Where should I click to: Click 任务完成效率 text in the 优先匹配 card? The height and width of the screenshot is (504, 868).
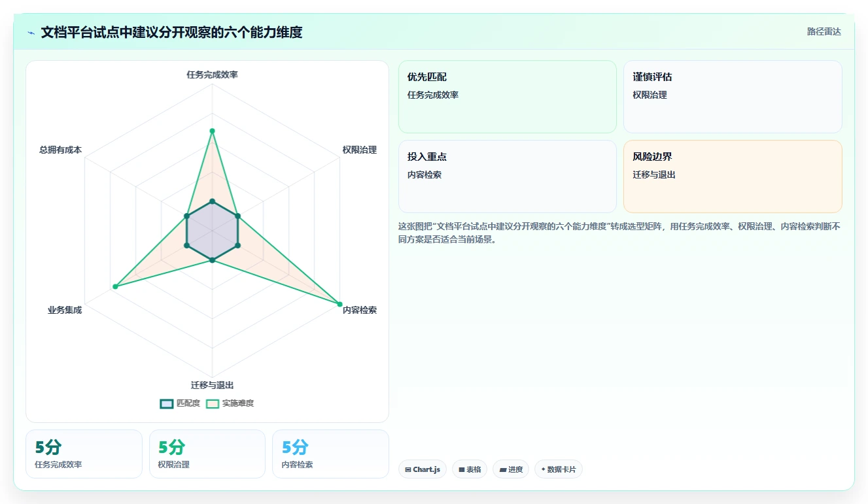coord(433,95)
